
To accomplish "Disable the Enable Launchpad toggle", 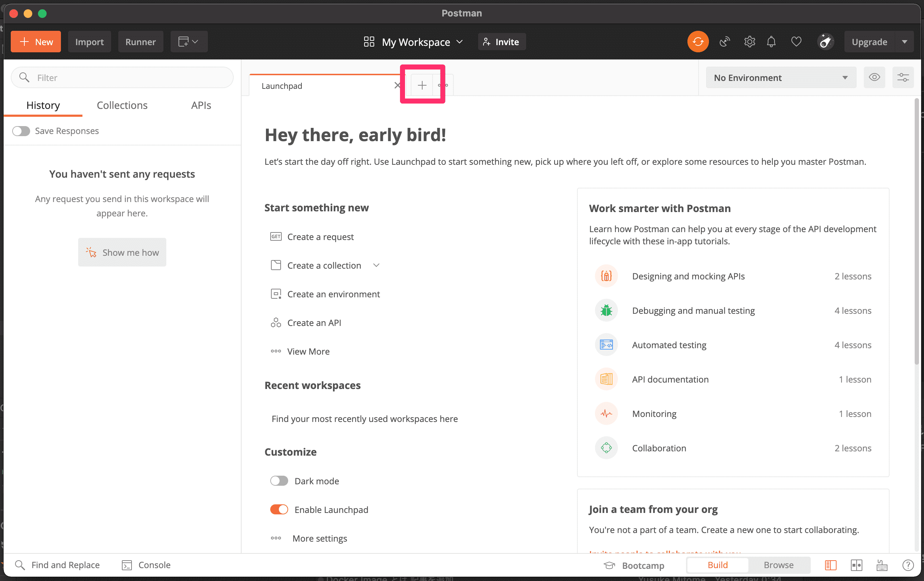I will point(279,509).
